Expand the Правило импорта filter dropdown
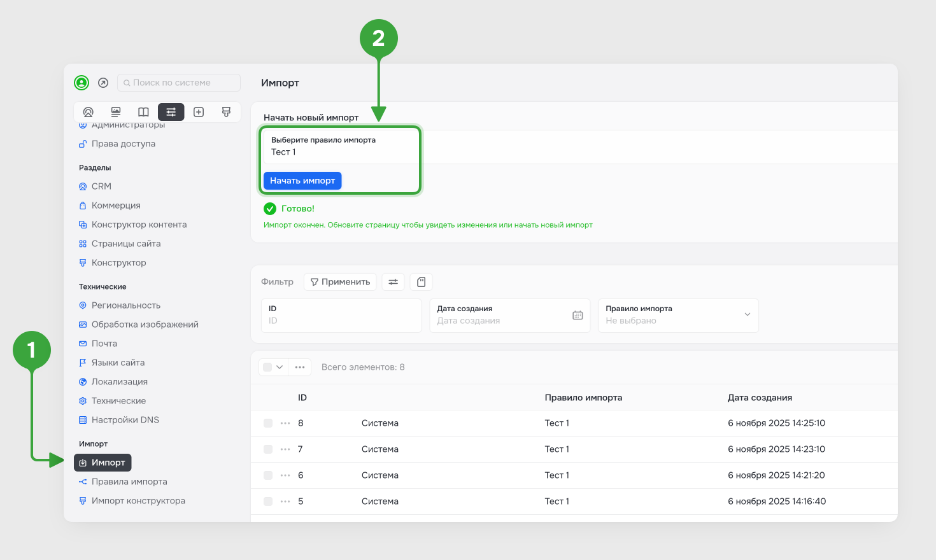Screen dimensions: 936x560 (x=747, y=315)
